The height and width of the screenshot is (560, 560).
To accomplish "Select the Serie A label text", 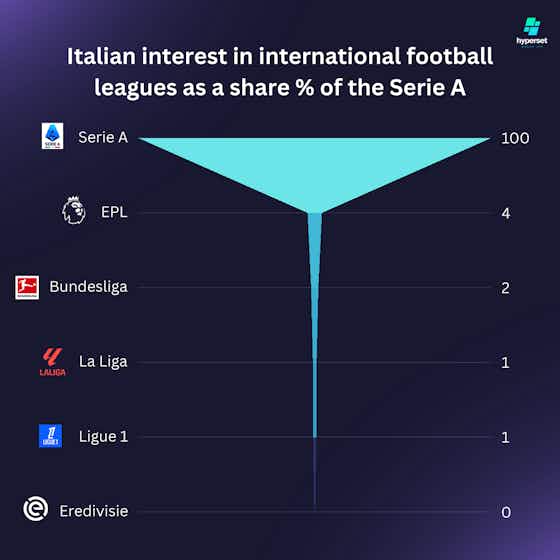I will point(103,137).
